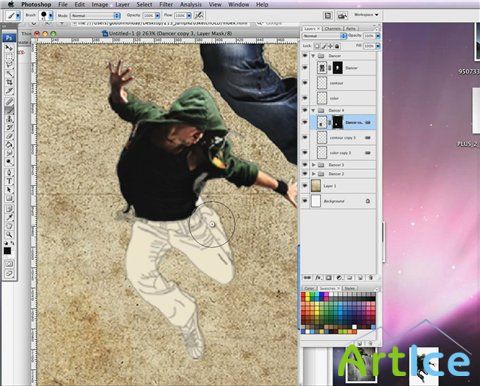Click the link layers icon at panel bottom
The height and width of the screenshot is (386, 480).
click(307, 277)
